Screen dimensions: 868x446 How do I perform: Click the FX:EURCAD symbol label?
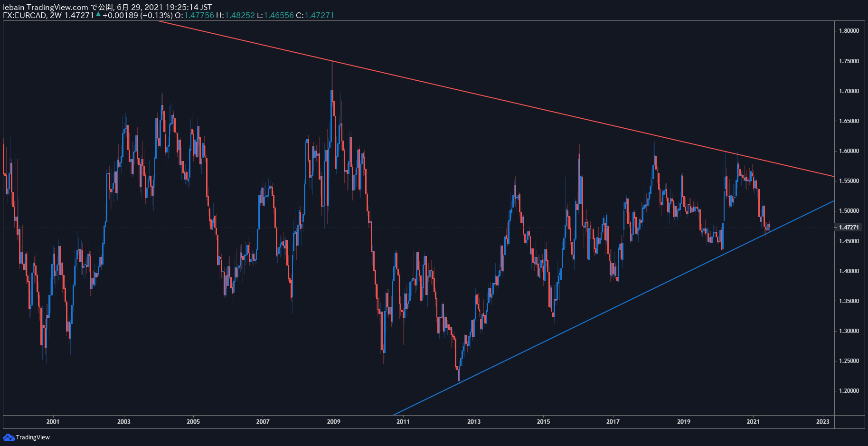click(x=25, y=15)
